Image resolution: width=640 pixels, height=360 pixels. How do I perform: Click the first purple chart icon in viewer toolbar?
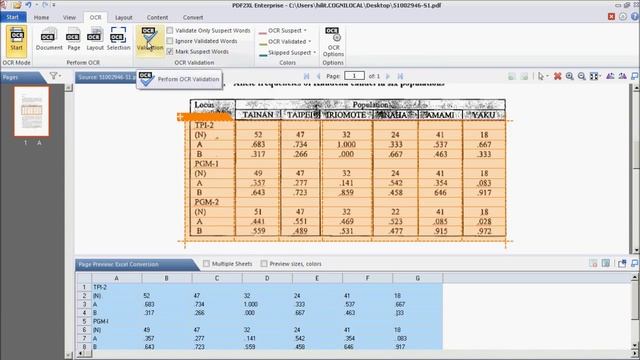pos(610,76)
